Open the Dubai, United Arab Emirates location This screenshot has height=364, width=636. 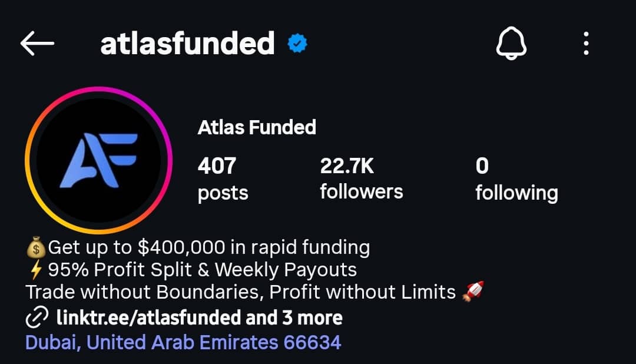tap(183, 342)
